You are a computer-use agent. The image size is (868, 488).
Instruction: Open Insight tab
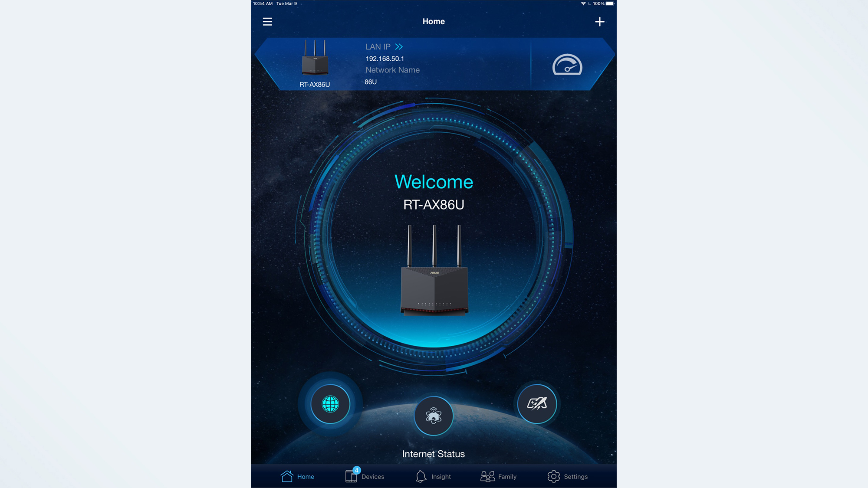(x=434, y=476)
